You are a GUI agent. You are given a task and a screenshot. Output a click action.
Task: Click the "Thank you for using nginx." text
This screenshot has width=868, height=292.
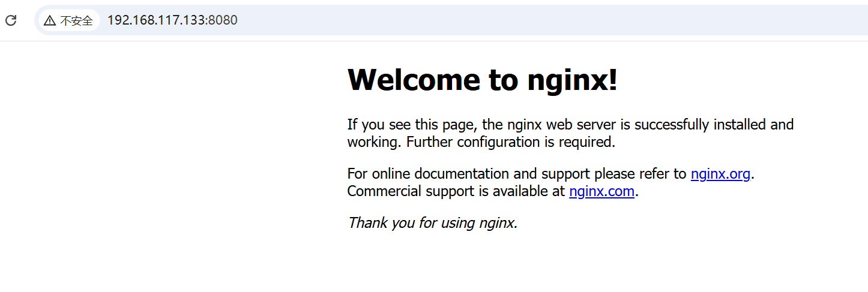pos(432,223)
